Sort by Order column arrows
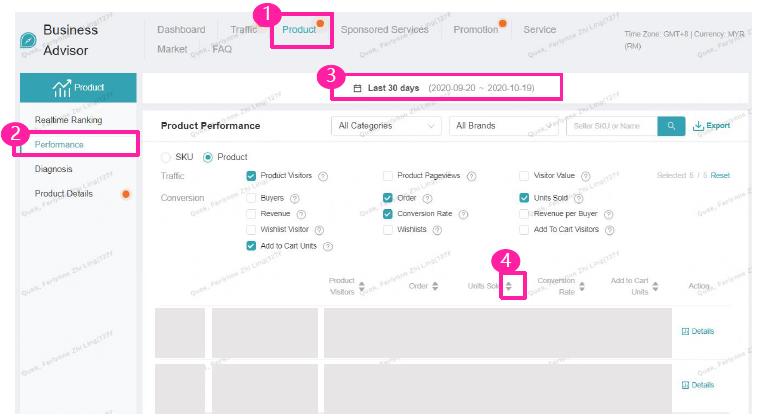 click(435, 286)
